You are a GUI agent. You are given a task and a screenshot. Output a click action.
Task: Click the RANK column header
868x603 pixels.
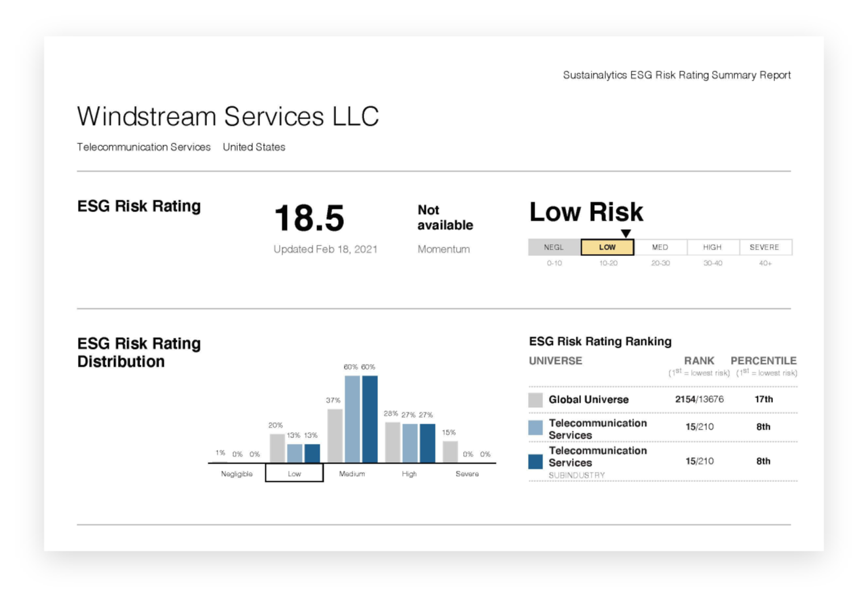tap(699, 361)
